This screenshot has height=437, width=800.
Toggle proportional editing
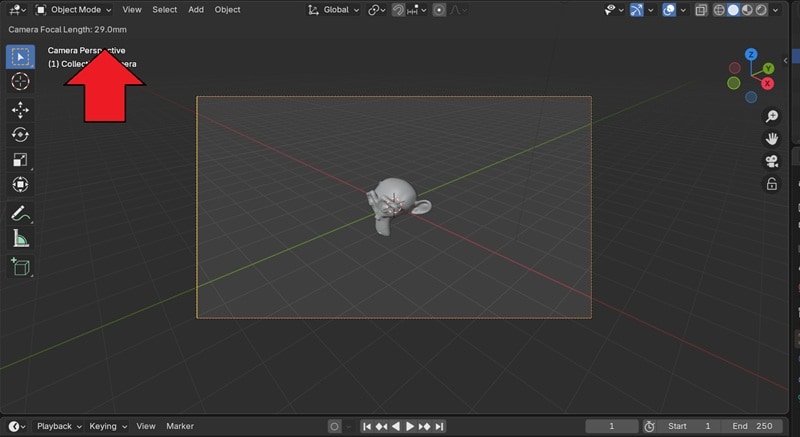click(x=439, y=10)
